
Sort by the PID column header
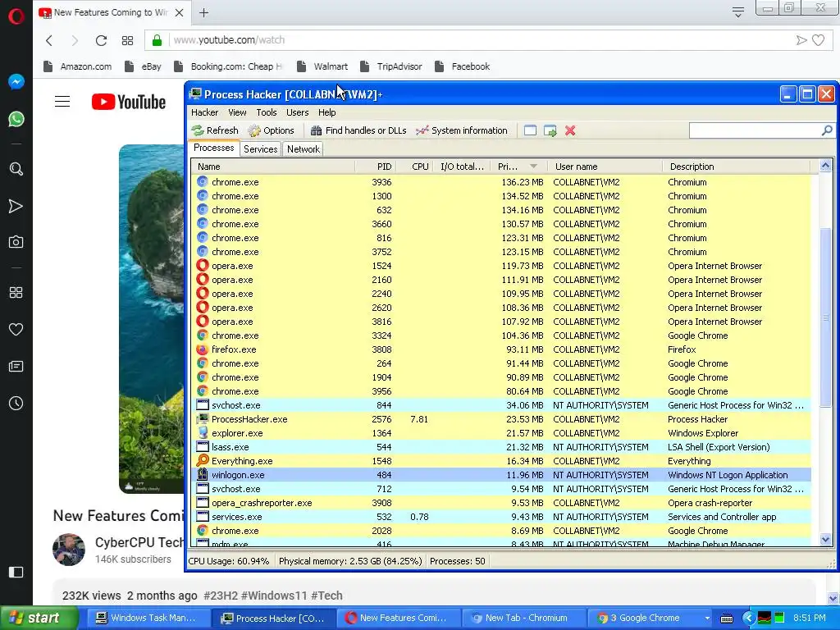click(x=375, y=167)
